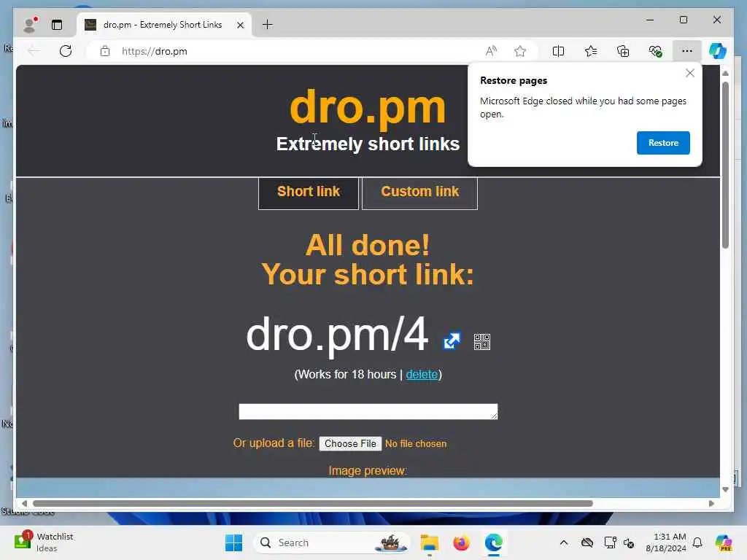
Task: Click the dro.pm site title
Action: [x=368, y=108]
